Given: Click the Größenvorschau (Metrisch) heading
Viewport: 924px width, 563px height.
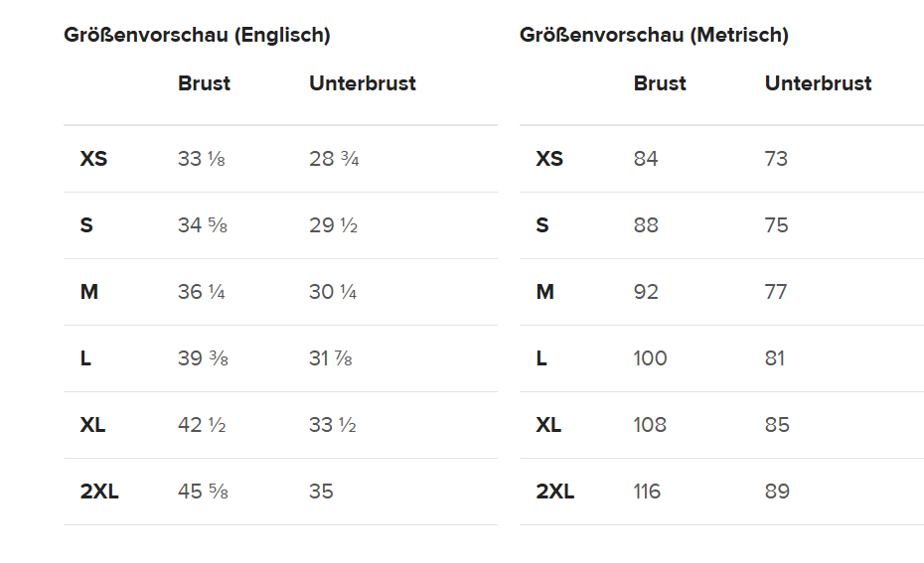Looking at the screenshot, I should (x=654, y=35).
